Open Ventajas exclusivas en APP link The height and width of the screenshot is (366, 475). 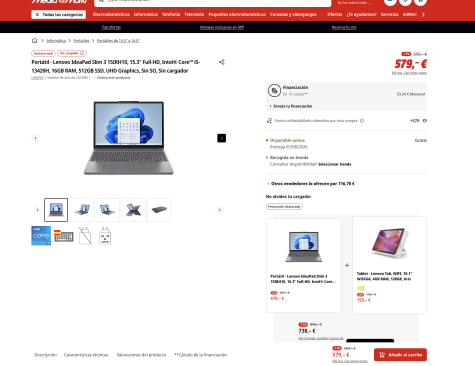pyautogui.click(x=222, y=27)
